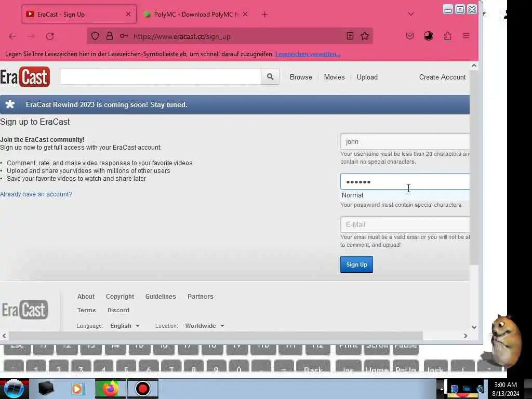Click the Firefox taskbar icon
This screenshot has width=532, height=399.
[x=110, y=389]
